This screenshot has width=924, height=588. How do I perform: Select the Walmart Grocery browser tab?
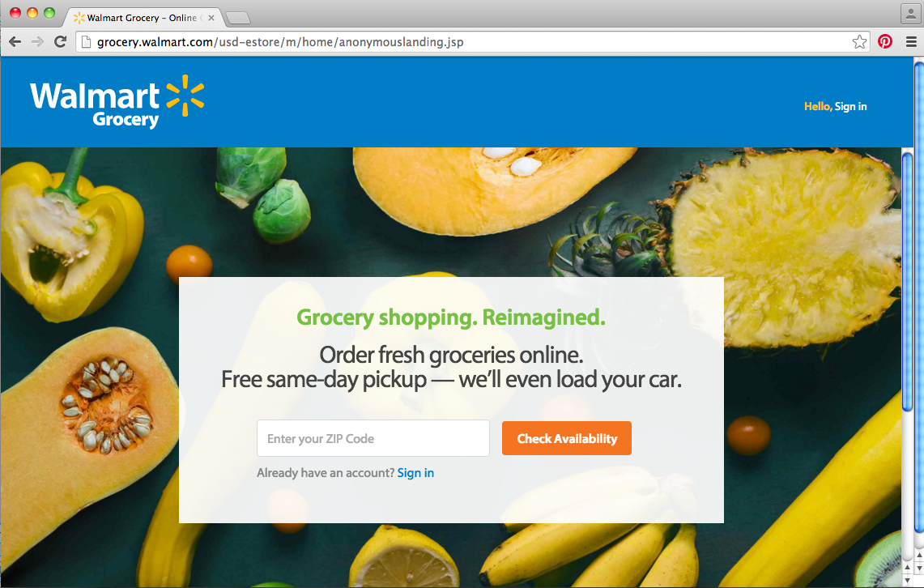tap(142, 18)
